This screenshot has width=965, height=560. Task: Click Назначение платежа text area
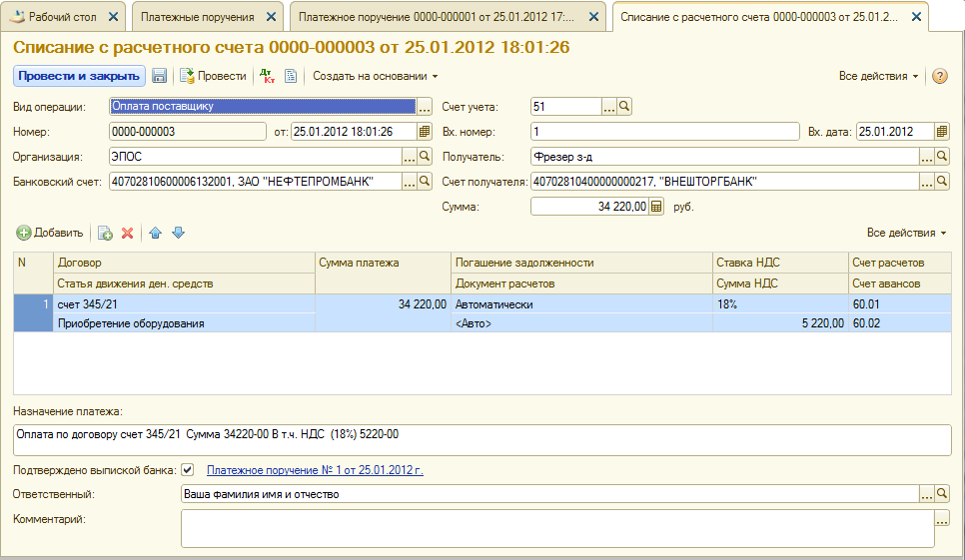point(482,440)
